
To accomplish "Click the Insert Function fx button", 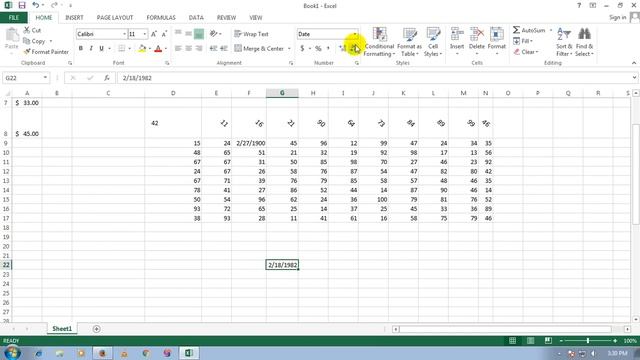I will [x=107, y=78].
